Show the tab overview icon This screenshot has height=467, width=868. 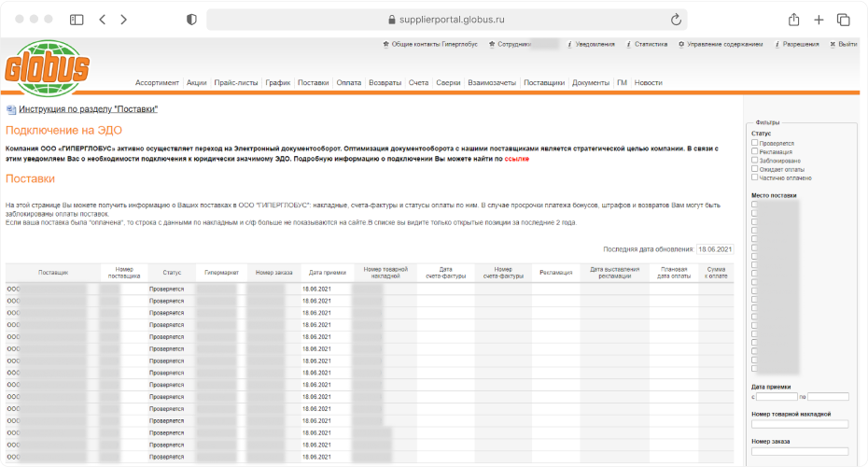pos(843,20)
